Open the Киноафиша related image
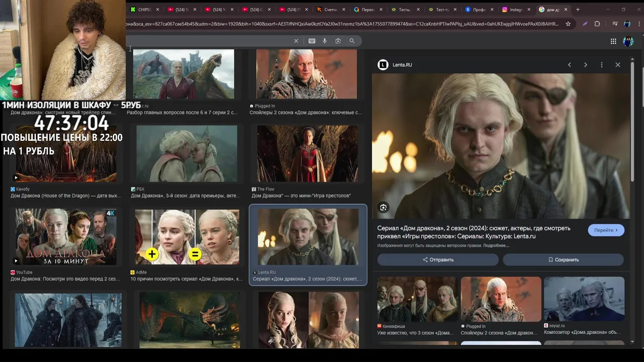 point(417,299)
